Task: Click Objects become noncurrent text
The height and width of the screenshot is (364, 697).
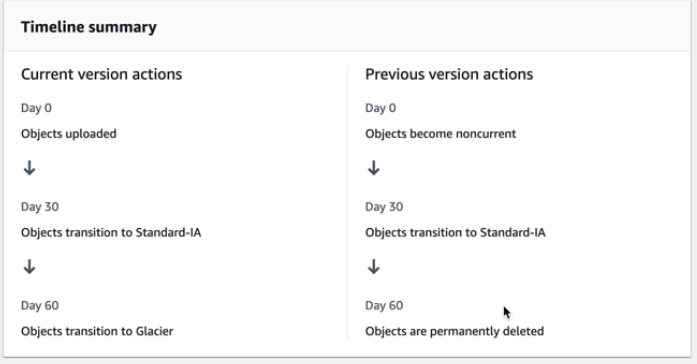Action: [x=441, y=134]
